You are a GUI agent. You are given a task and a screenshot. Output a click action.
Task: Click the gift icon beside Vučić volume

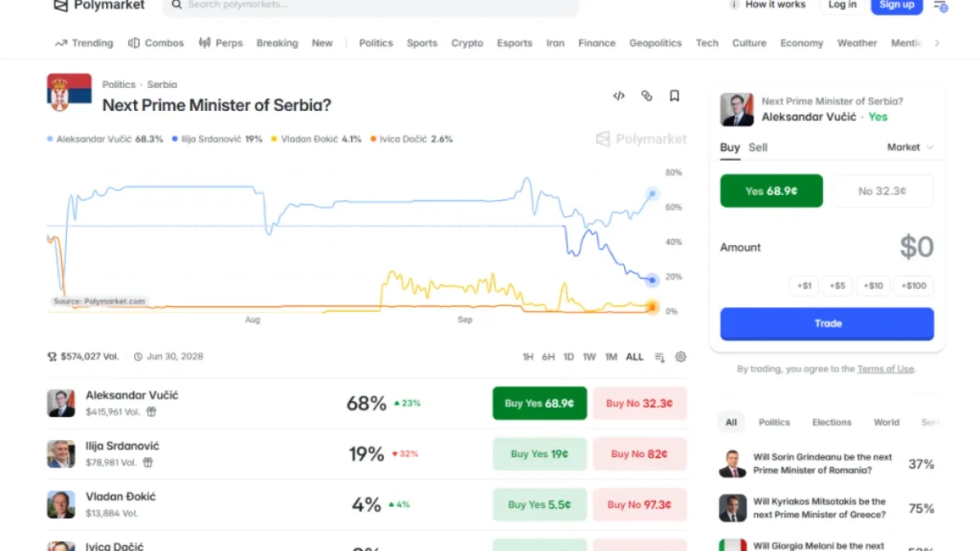(151, 412)
